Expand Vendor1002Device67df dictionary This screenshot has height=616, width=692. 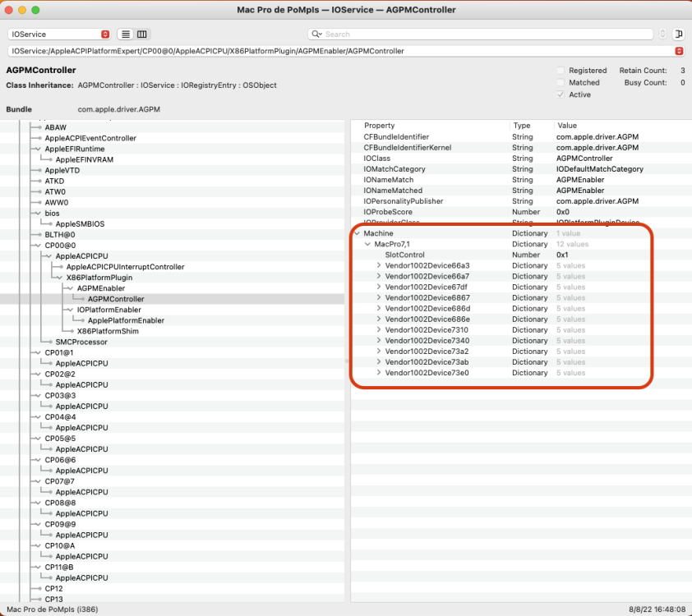pyautogui.click(x=379, y=287)
